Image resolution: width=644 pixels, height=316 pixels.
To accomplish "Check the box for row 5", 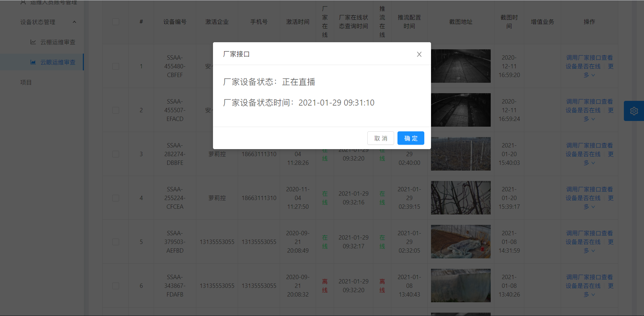I will 116,242.
